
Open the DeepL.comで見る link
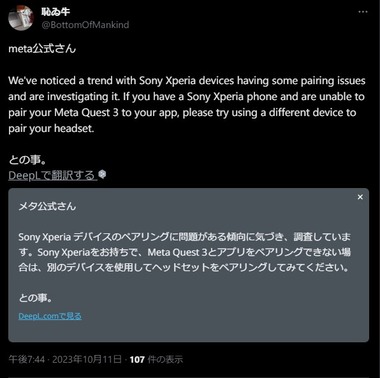click(x=50, y=316)
